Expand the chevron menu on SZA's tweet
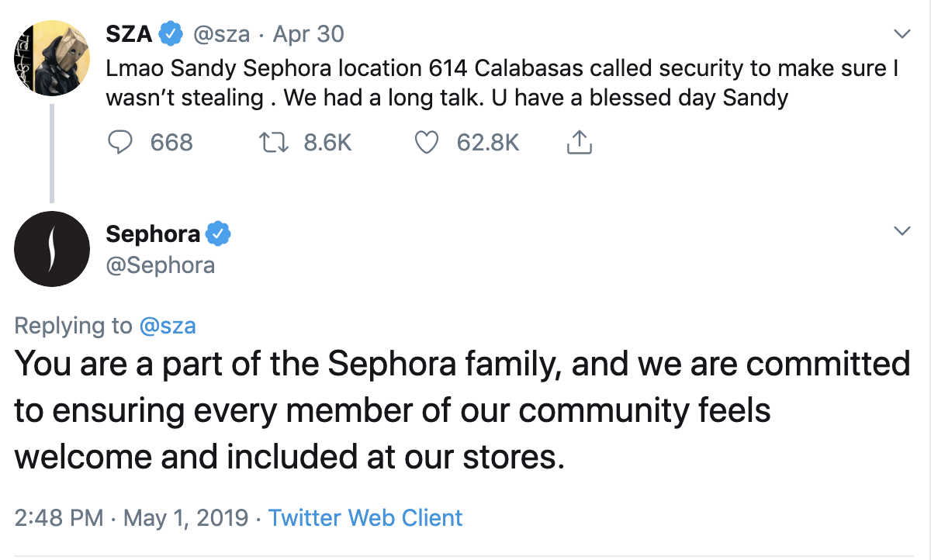 tap(902, 34)
